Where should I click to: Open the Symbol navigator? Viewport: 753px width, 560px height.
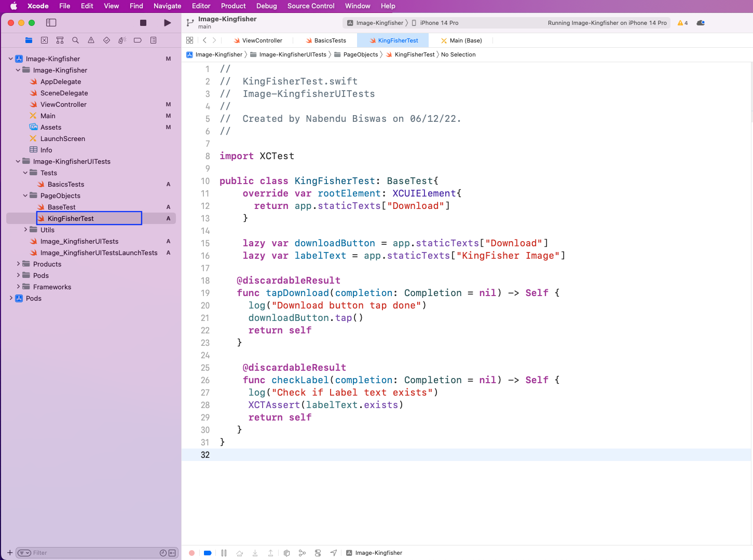(60, 40)
